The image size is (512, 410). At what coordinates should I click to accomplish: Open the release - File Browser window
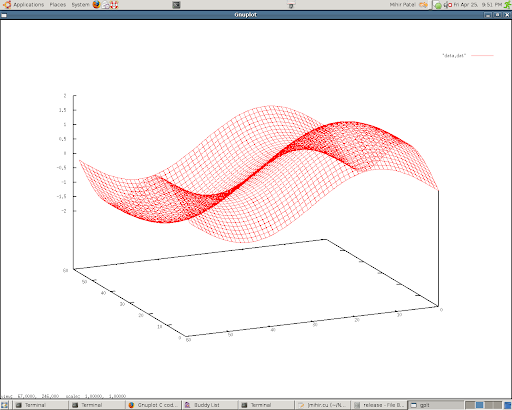[x=379, y=405]
